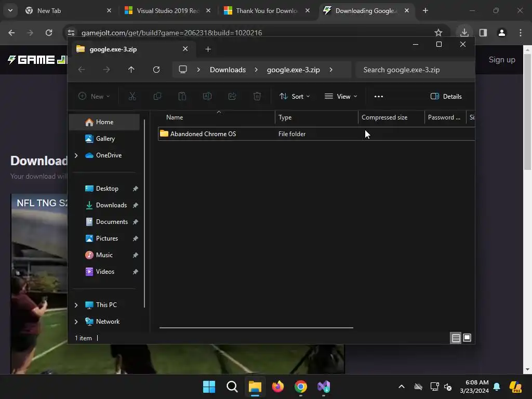Viewport: 532px width, 399px height.
Task: Navigate forward in File Explorer
Action: point(107,70)
